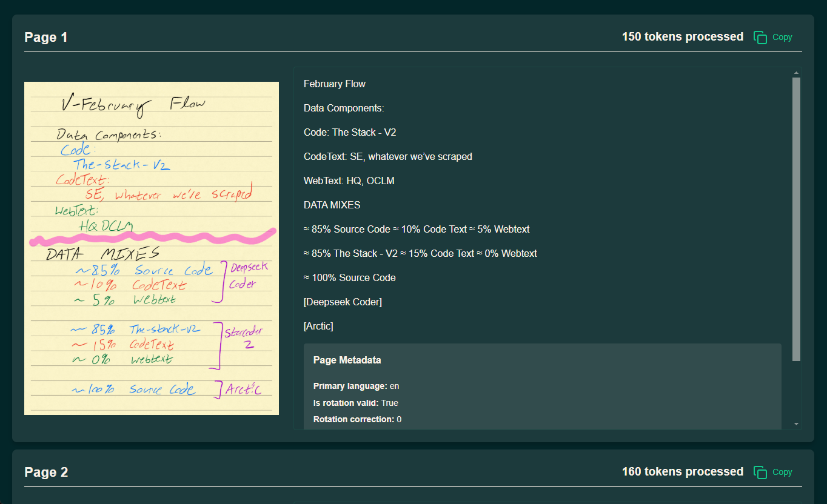Open the handwritten note page thumbnail
The height and width of the screenshot is (504, 827).
(152, 248)
